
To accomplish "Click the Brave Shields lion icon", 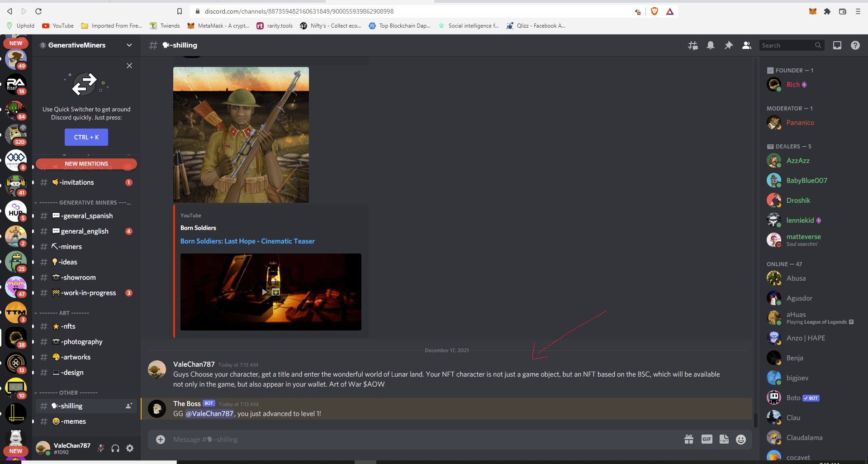I will click(x=655, y=11).
